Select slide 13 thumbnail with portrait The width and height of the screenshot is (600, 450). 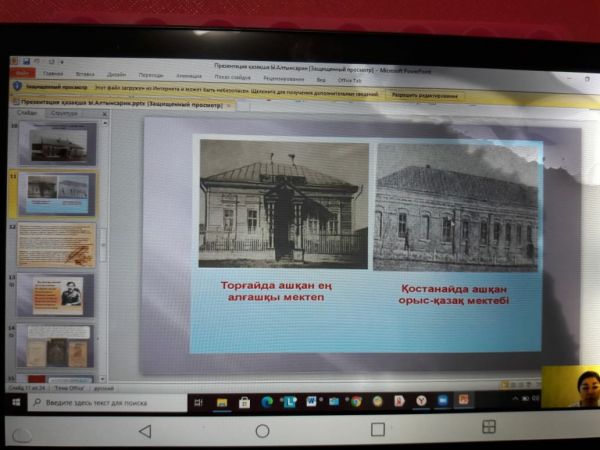56,295
